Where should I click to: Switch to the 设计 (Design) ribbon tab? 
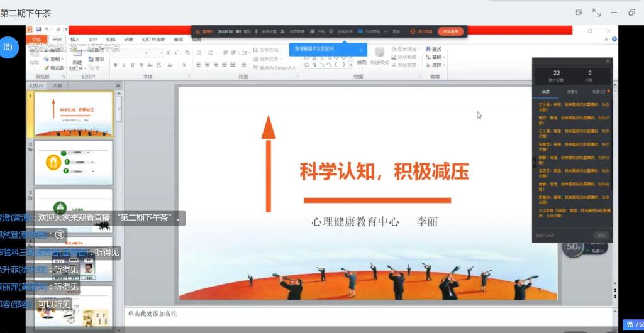[93, 40]
